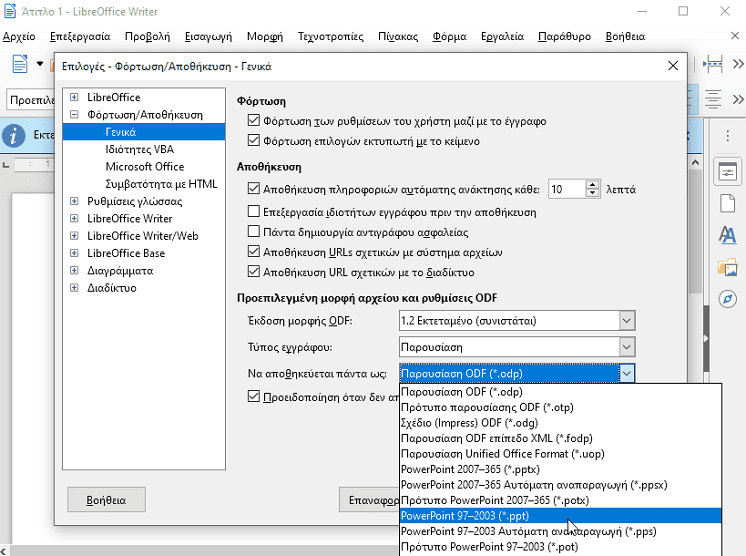Open the Navigator sidebar panel

tap(727, 299)
